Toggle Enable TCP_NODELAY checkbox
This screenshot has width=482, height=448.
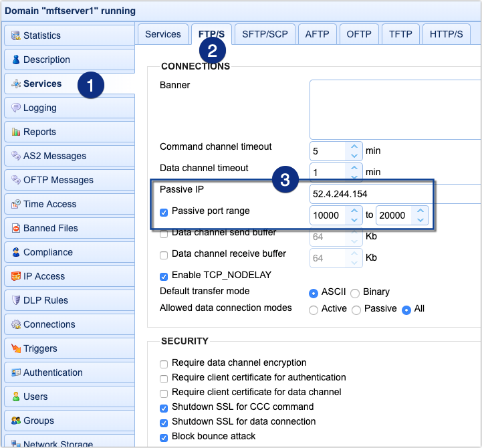point(164,277)
